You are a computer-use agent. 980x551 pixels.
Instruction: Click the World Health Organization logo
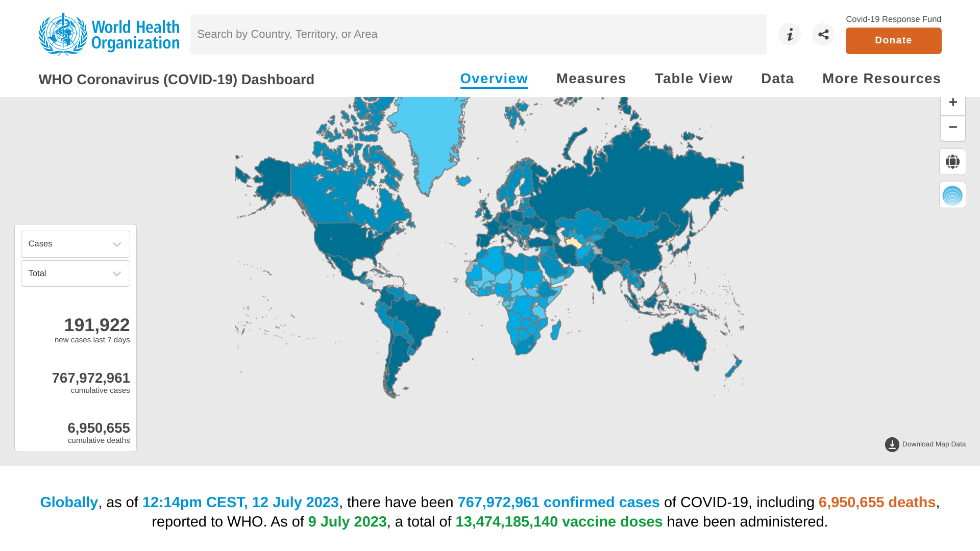point(109,34)
